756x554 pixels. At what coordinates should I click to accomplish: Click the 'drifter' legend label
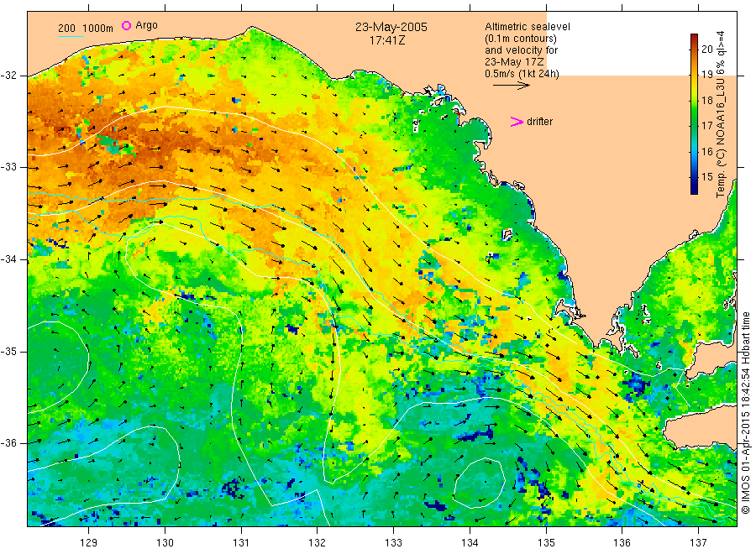[539, 122]
